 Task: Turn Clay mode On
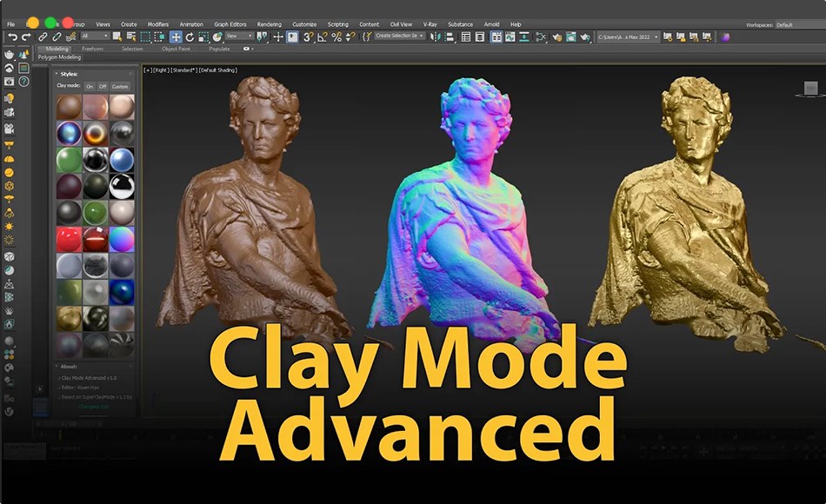90,86
